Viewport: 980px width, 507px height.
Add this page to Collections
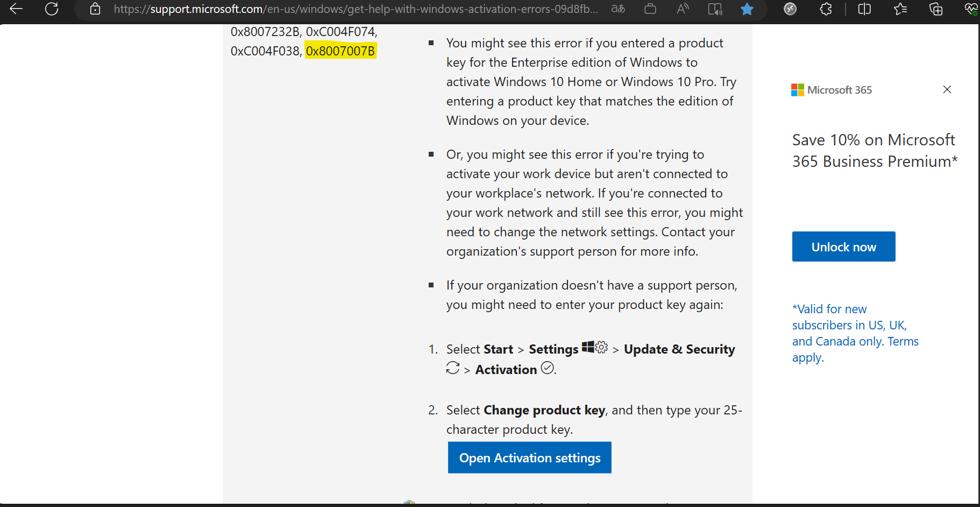[x=935, y=9]
